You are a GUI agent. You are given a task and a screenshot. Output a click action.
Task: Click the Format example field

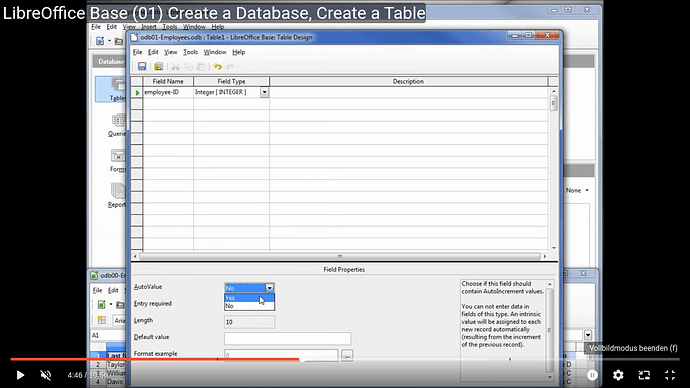pyautogui.click(x=281, y=355)
